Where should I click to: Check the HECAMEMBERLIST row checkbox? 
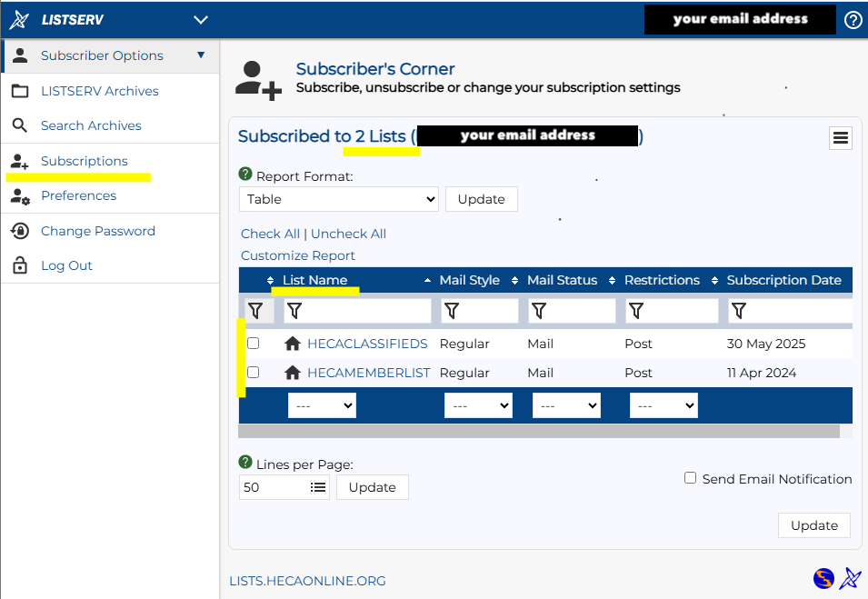click(253, 372)
